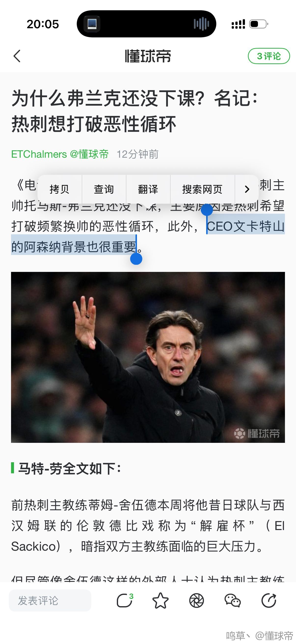Tap the lower text selection handle
296x644 pixels.
[x=136, y=259]
